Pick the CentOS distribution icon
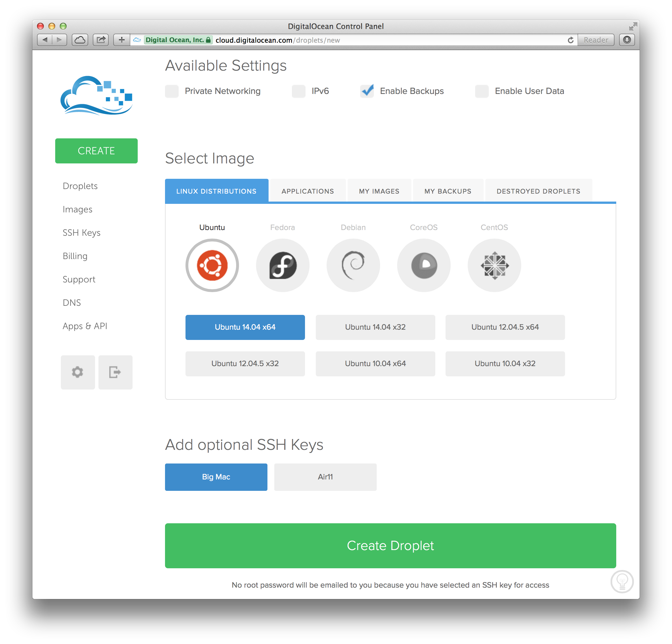Screen dimensions: 672x644 point(494,265)
